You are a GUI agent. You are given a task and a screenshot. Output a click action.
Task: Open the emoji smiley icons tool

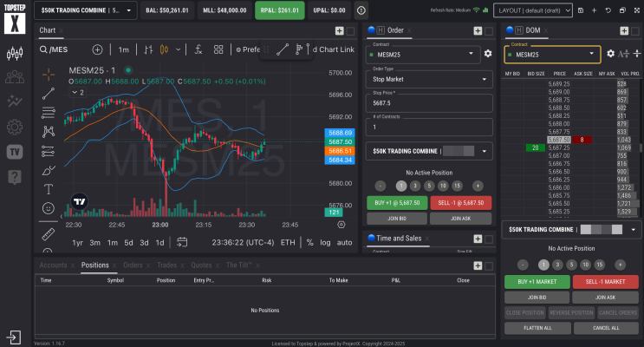(49, 208)
